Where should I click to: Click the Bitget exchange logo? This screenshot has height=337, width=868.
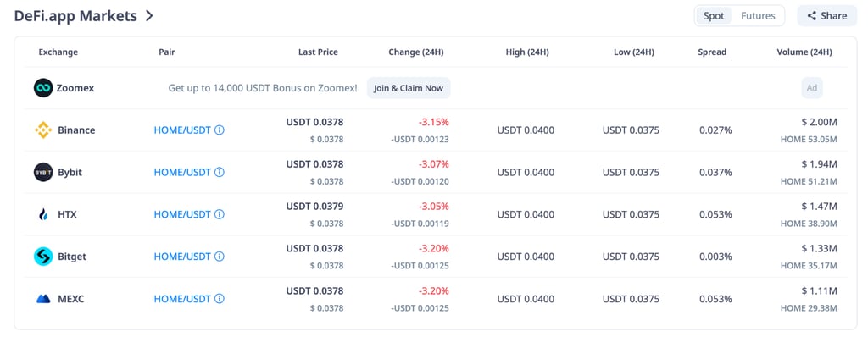(x=43, y=257)
